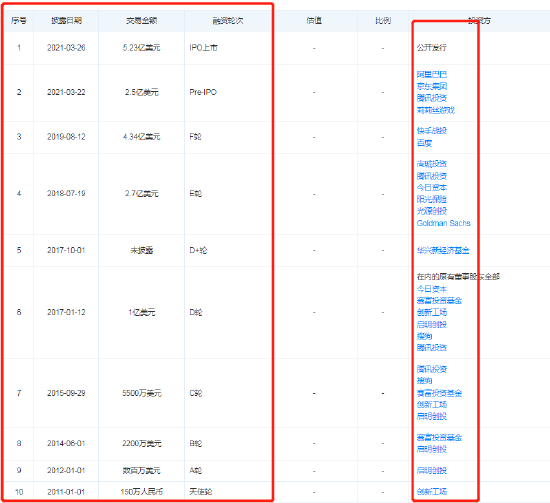Click 启明创投 in the D轮 row

point(431,324)
